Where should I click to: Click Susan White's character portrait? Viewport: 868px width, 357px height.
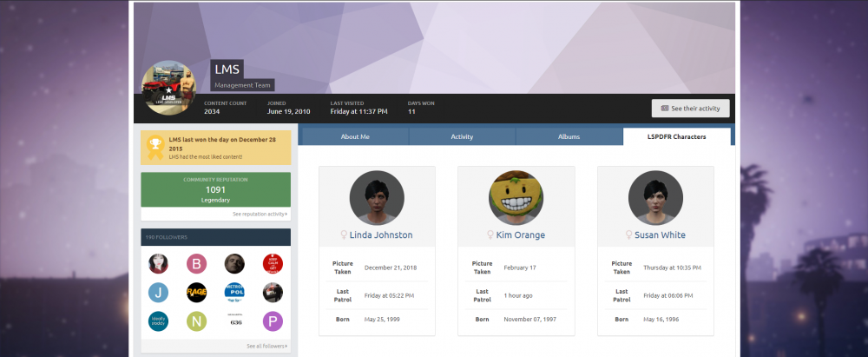coord(655,198)
